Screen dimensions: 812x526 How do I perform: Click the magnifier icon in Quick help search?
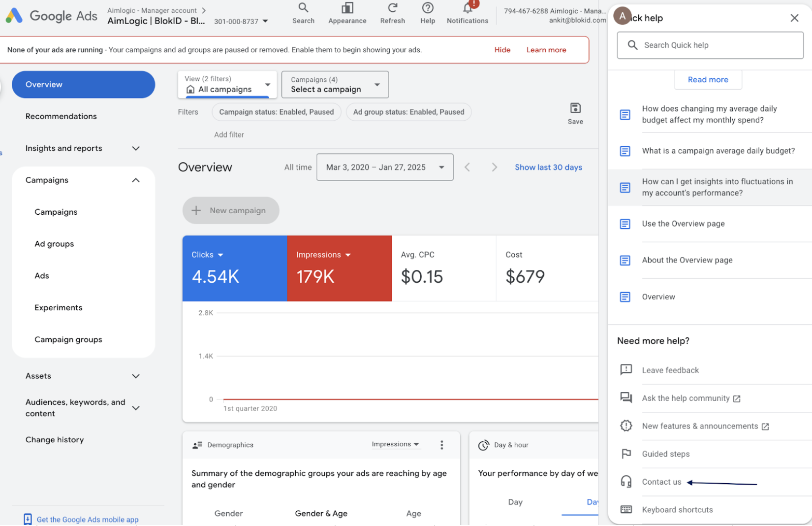[x=633, y=45]
